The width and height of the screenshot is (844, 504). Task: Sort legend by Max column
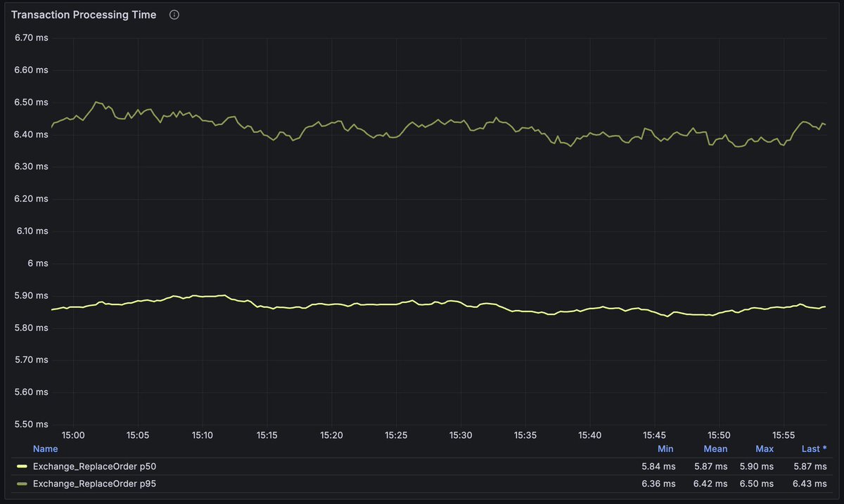(765, 448)
